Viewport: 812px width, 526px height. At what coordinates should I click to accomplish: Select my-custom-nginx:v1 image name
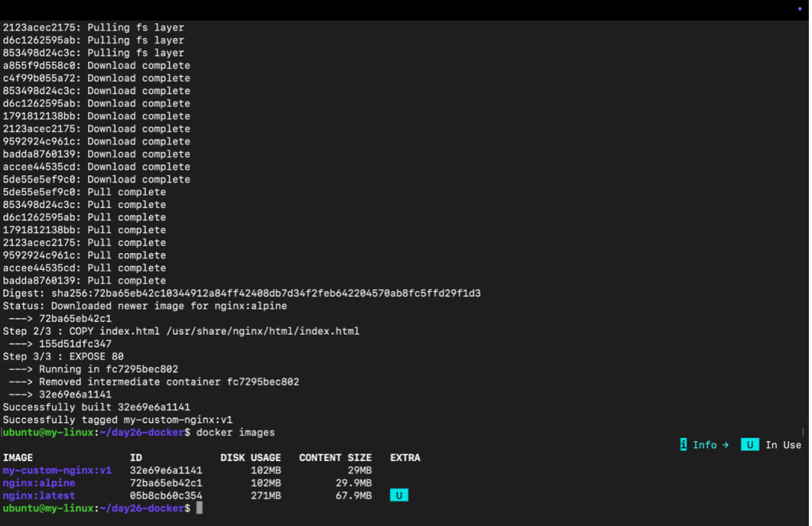coord(57,470)
